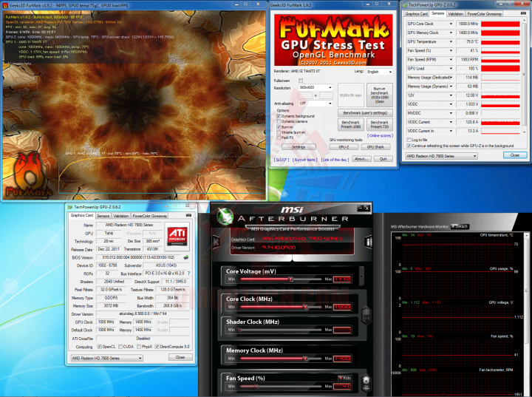
Task: Enable the Dynamic camera checkbox
Action: (x=279, y=121)
